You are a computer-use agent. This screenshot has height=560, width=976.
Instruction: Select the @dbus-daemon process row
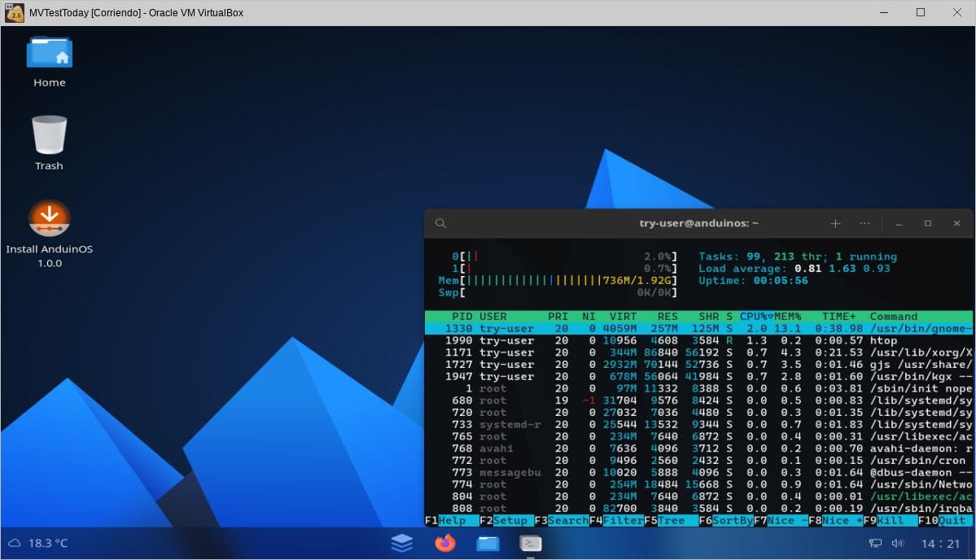[x=699, y=472]
